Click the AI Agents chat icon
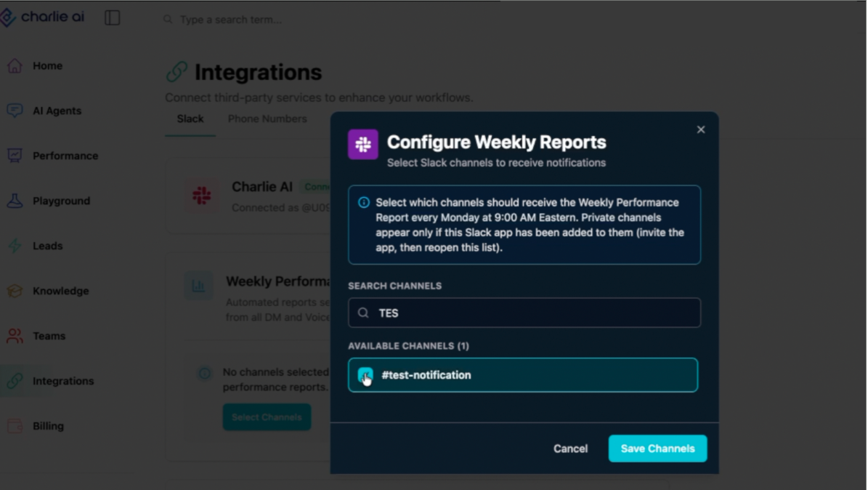This screenshot has height=490, width=868. (15, 111)
